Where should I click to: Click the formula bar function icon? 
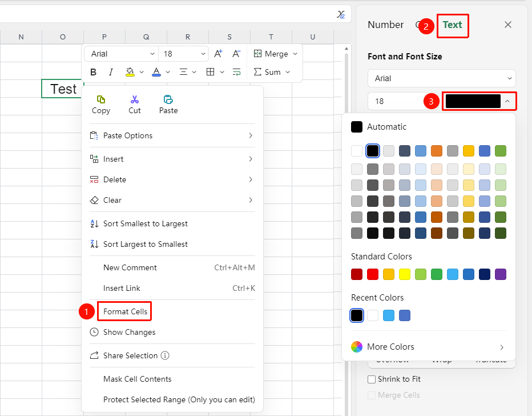(341, 14)
